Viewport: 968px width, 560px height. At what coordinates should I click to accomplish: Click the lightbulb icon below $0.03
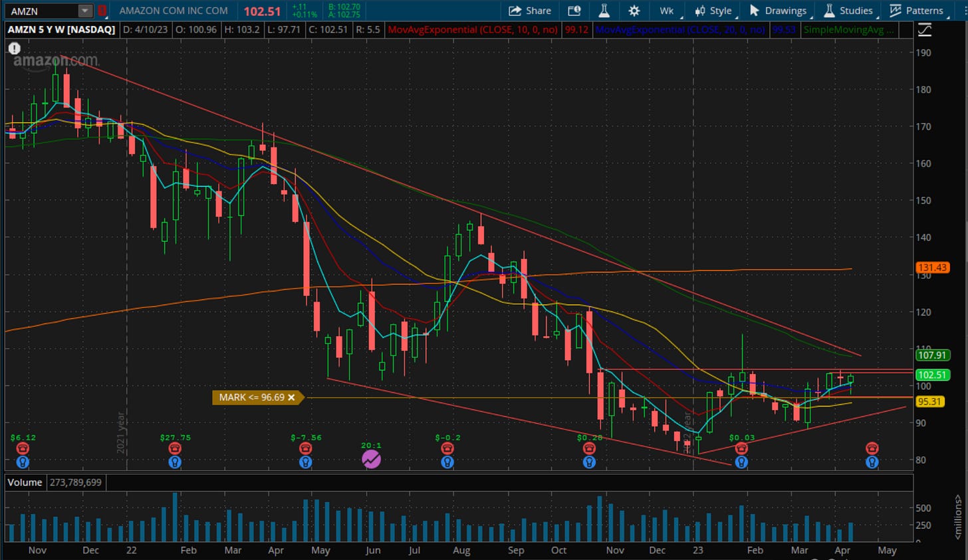(741, 461)
